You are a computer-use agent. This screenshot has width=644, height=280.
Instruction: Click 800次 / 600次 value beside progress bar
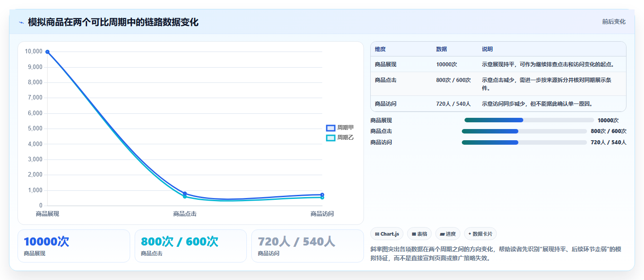tap(609, 131)
